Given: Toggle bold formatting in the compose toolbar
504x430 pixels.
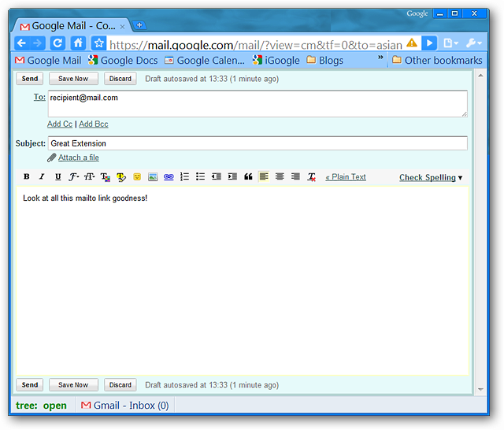Looking at the screenshot, I should point(27,177).
